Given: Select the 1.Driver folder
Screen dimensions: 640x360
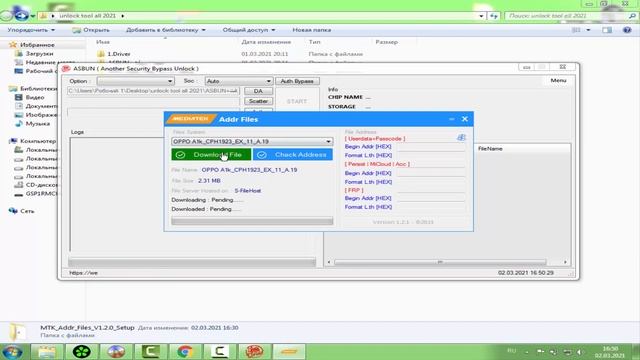Looking at the screenshot, I should (x=118, y=54).
